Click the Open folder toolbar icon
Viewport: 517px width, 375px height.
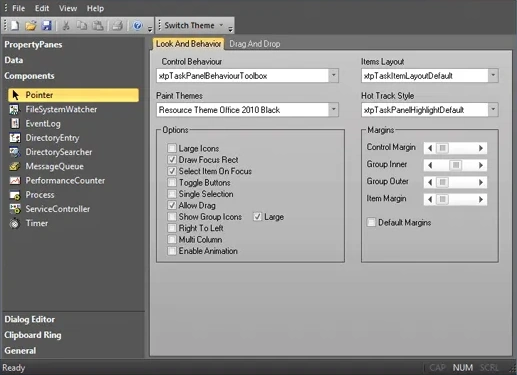click(31, 26)
